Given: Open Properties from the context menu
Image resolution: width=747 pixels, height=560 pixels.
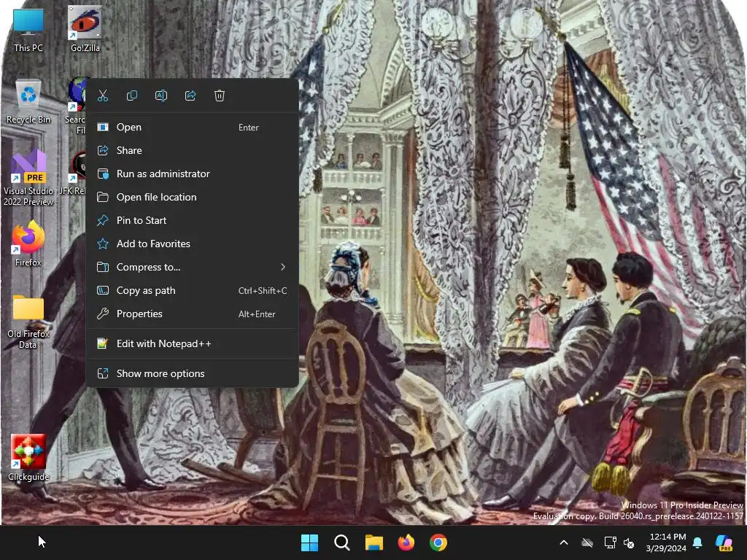Looking at the screenshot, I should coord(192,314).
